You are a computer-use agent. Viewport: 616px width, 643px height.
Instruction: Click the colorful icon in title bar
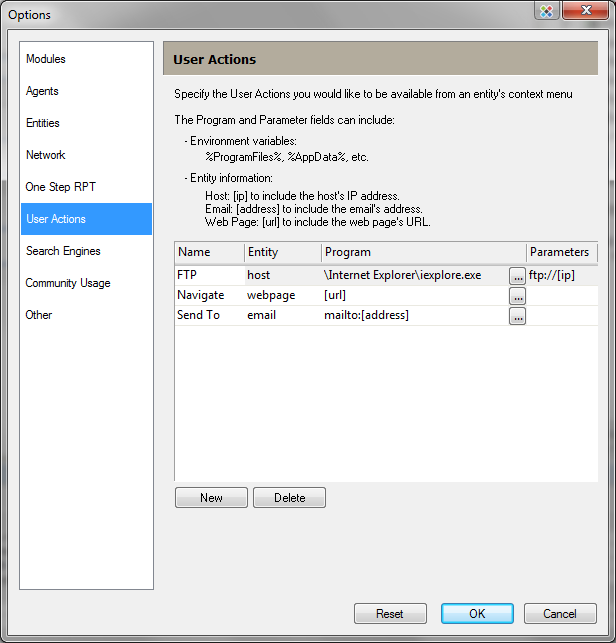(547, 11)
